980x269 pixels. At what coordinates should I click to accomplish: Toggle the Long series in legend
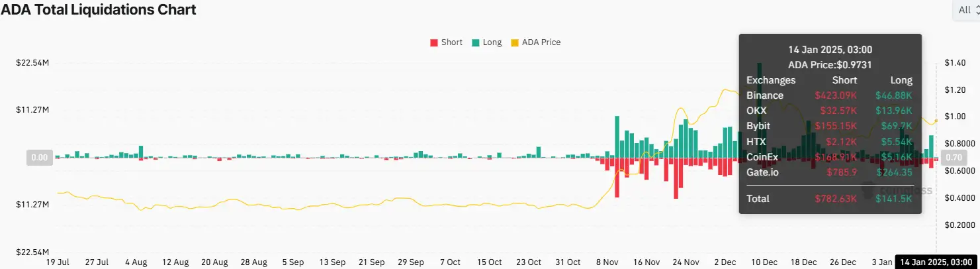[x=492, y=42]
